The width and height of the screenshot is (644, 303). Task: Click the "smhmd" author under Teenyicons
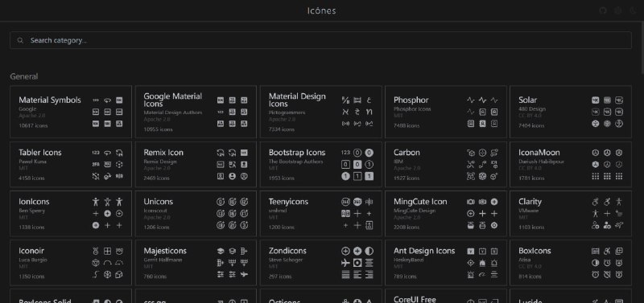pyautogui.click(x=278, y=211)
